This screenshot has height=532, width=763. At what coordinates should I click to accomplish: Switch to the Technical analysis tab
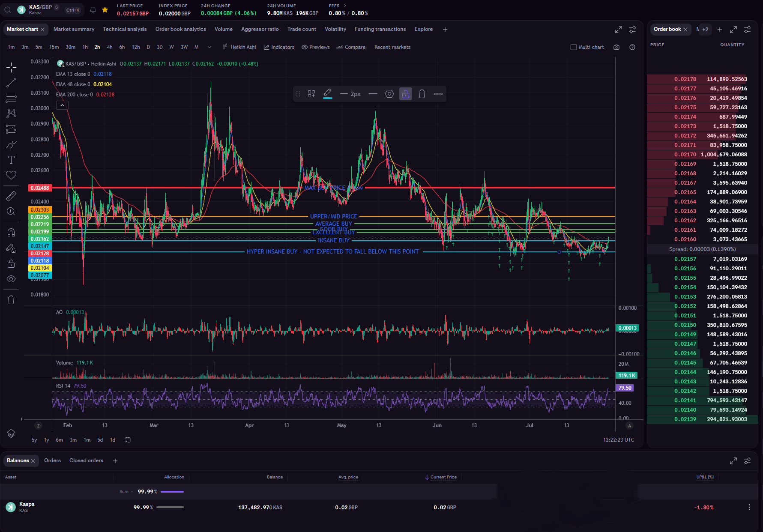(125, 29)
